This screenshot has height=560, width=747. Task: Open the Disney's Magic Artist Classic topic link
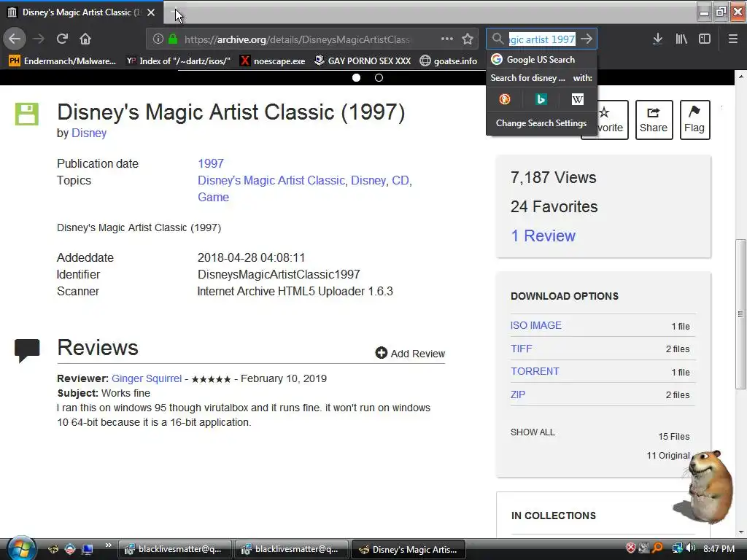point(271,181)
